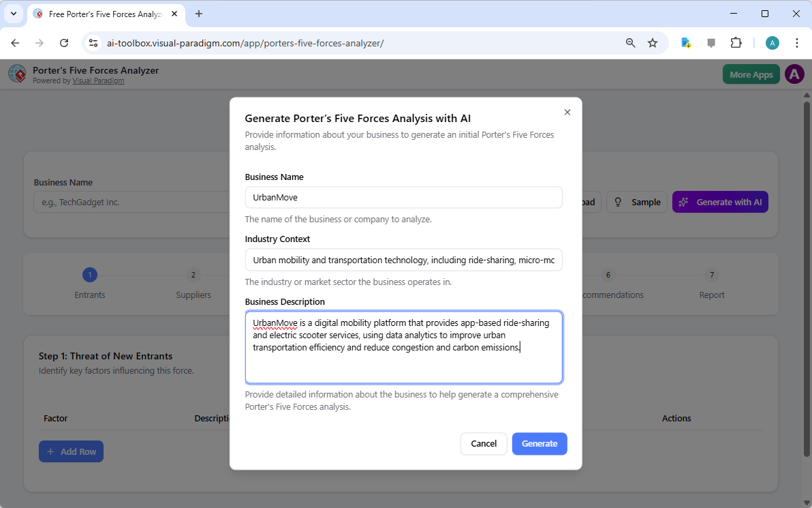Screen dimensions: 812x508
Task: Open the feedback chat icon beside the address bar
Action: click(711, 42)
